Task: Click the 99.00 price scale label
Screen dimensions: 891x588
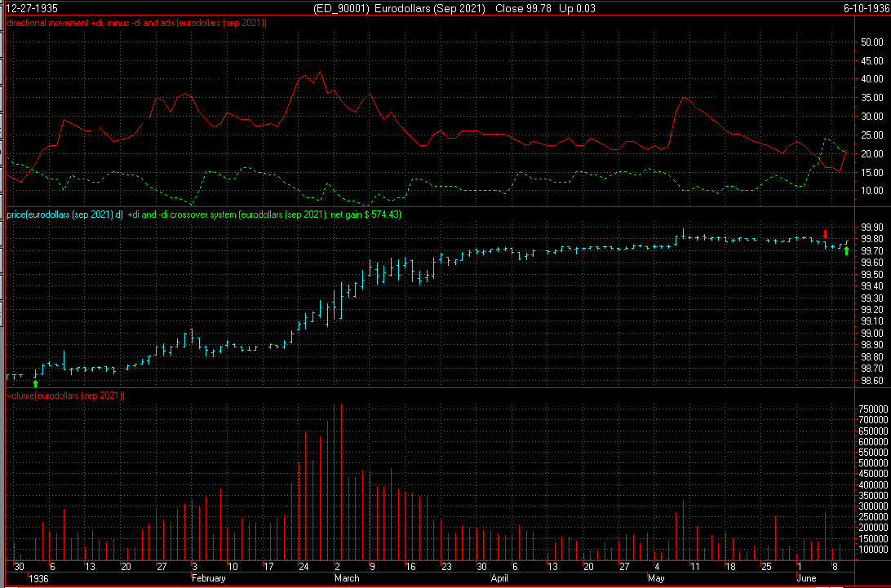Action: tap(871, 334)
